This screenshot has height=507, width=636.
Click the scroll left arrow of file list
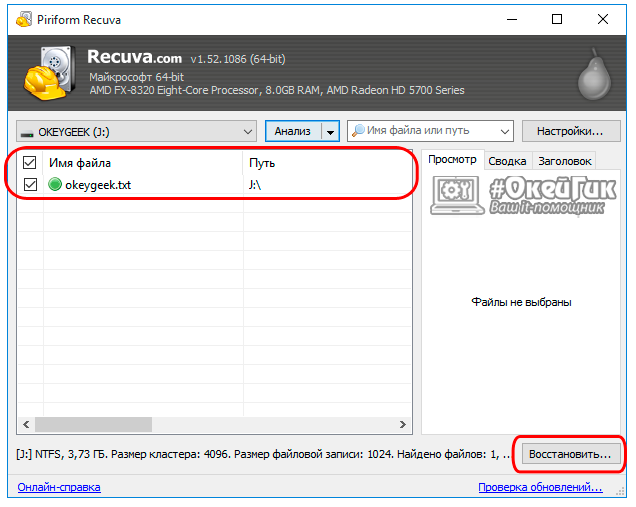tap(26, 425)
